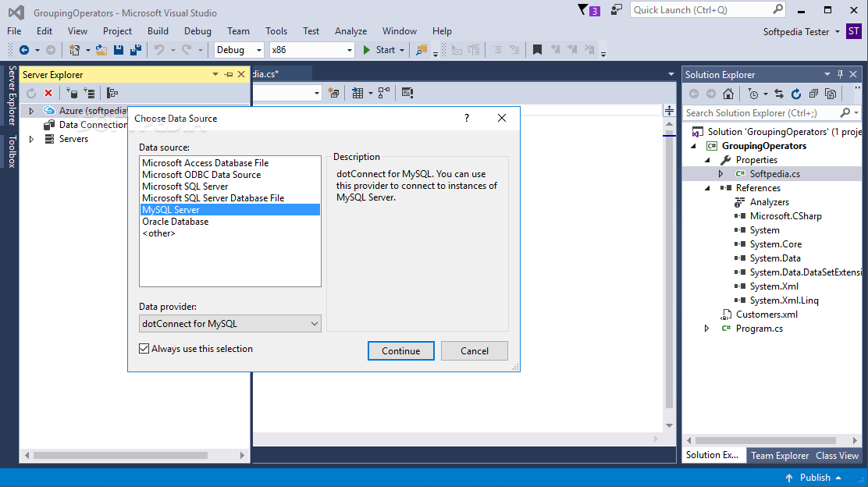Click the editor vertical scrollbar
The width and height of the screenshot is (868, 487).
[x=669, y=273]
